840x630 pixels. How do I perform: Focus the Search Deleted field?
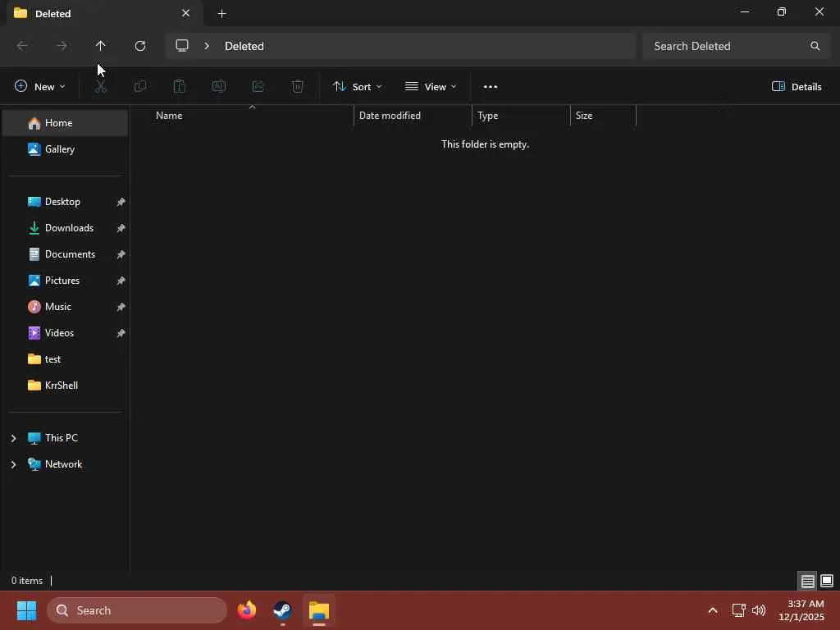coord(737,46)
